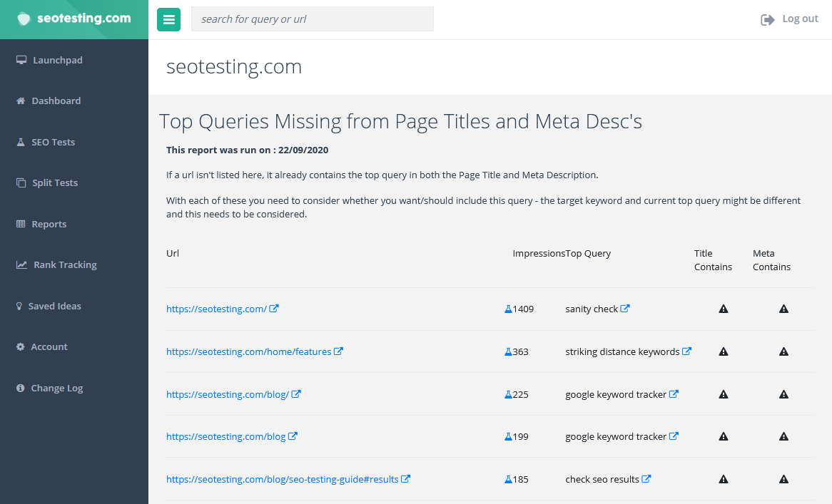Click the seotesting.com brand name in header
Viewport: 832px width, 504px height.
coord(83,19)
